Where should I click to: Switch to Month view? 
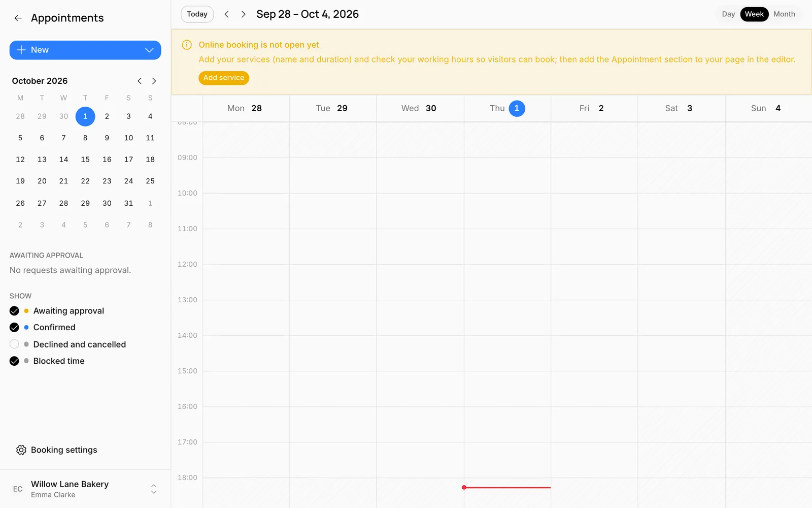[x=784, y=14]
